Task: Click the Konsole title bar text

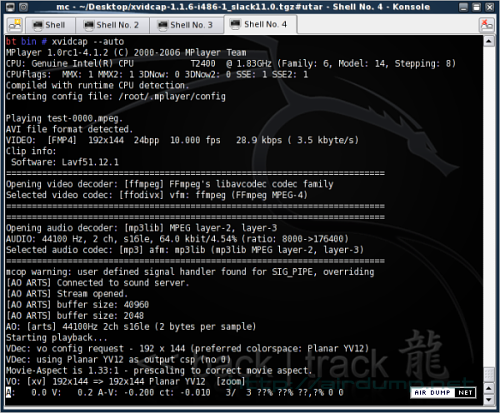Action: pos(243,7)
